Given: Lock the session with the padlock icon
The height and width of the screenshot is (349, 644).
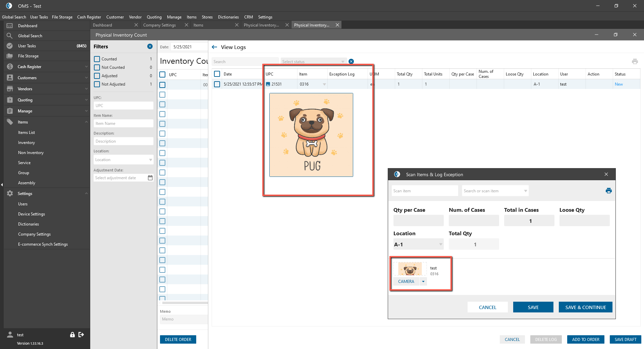Looking at the screenshot, I should coord(72,335).
